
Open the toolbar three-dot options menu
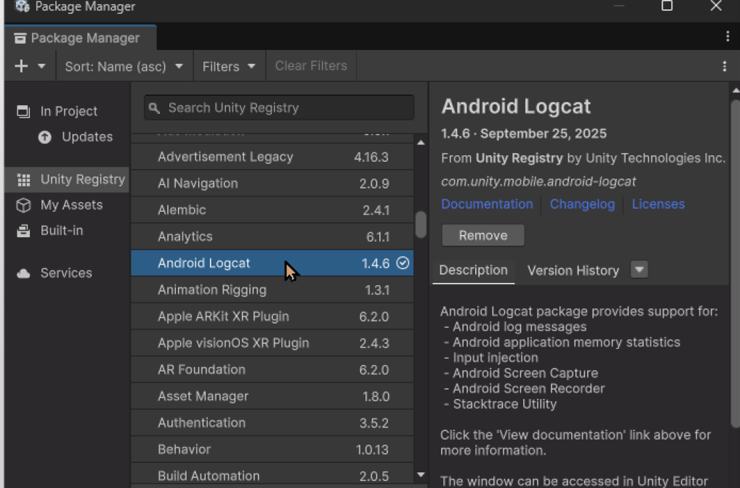coord(724,66)
